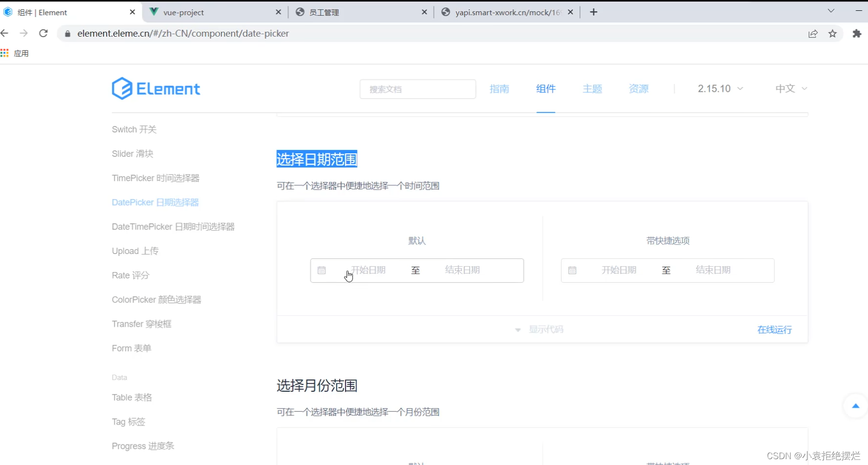Open the 组件 nav item
868x465 pixels.
(546, 89)
